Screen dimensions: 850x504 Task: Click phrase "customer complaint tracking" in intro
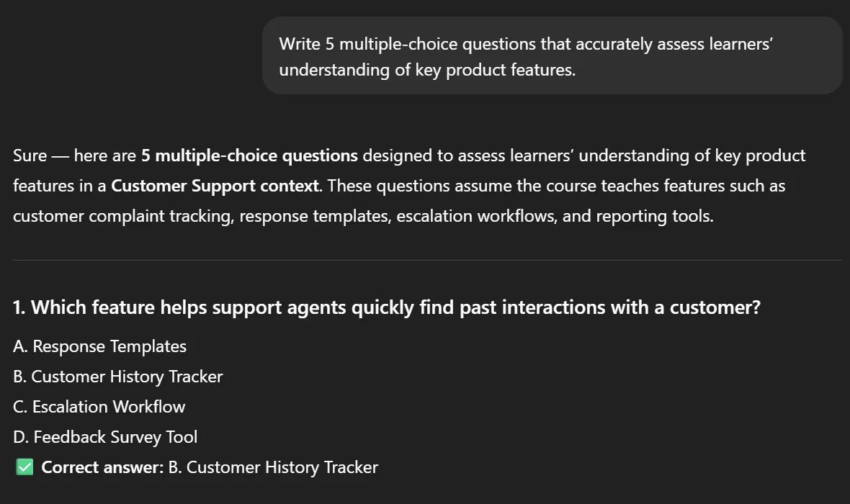point(123,216)
